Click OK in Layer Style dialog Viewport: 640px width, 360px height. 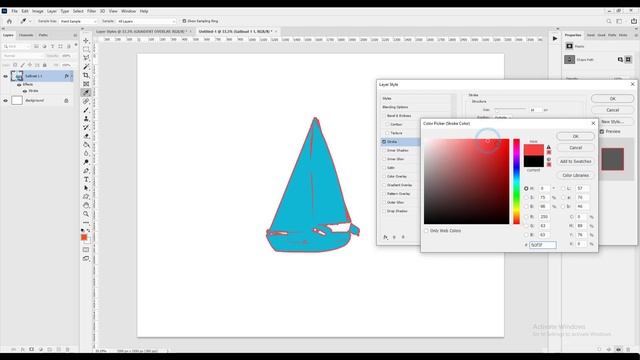coord(612,99)
